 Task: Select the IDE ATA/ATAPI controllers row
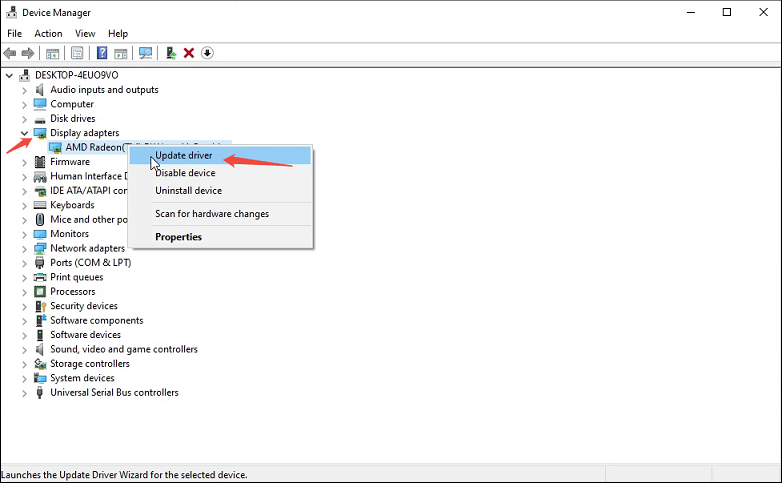[x=89, y=191]
